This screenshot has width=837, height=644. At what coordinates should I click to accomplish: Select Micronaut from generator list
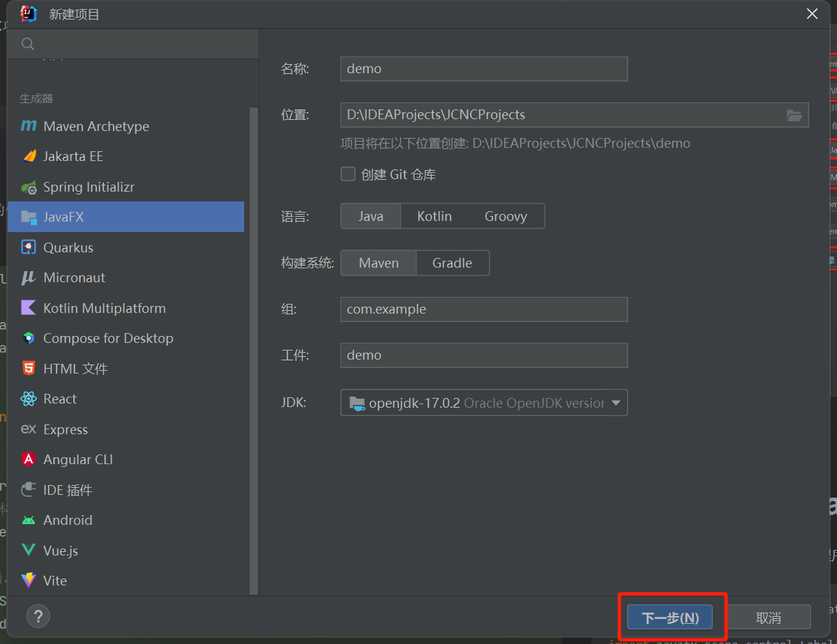tap(74, 277)
